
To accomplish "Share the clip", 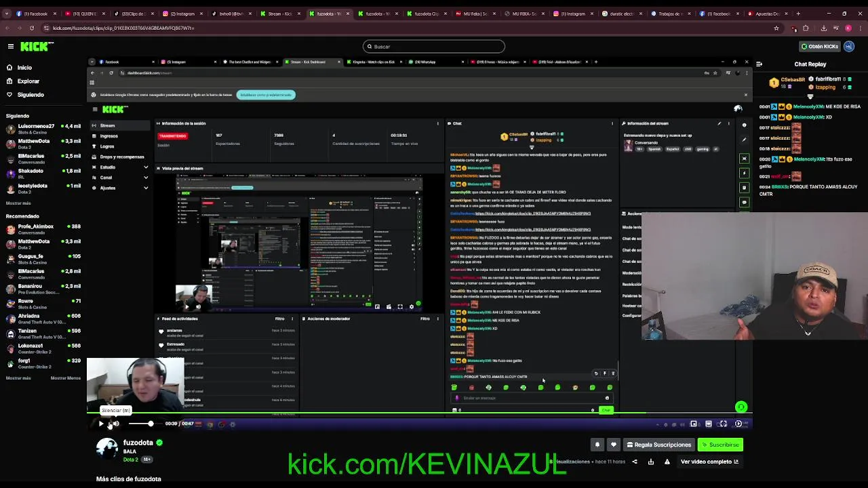I will point(635,462).
